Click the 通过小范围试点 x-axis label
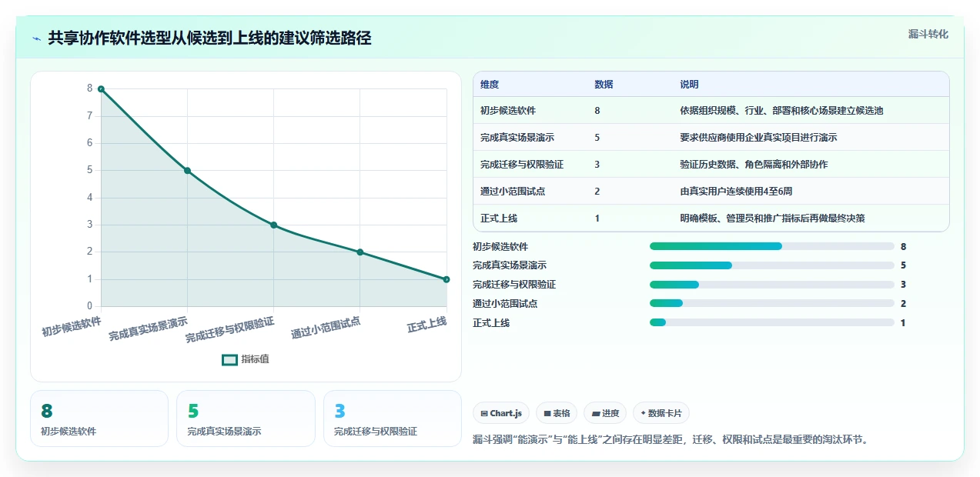Image resolution: width=980 pixels, height=477 pixels. click(x=326, y=329)
